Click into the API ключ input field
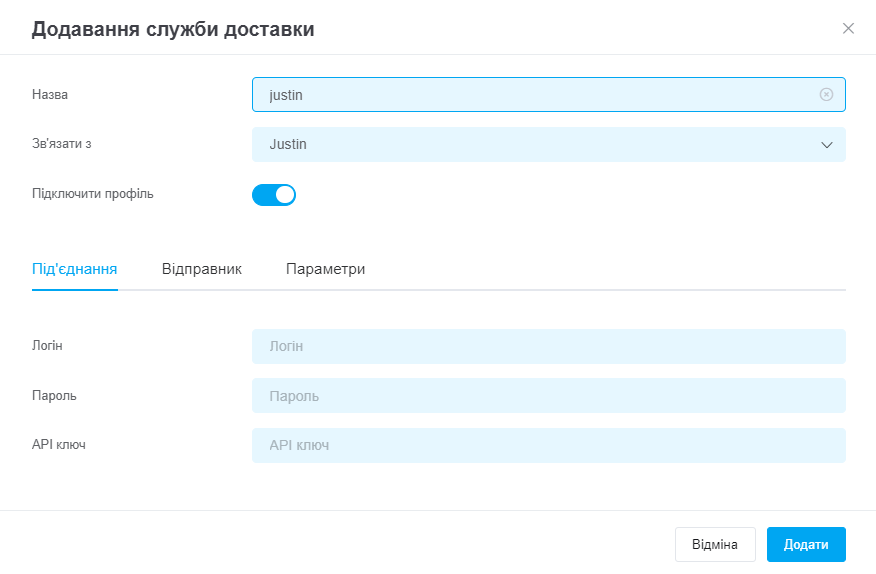The width and height of the screenshot is (876, 574). 549,445
